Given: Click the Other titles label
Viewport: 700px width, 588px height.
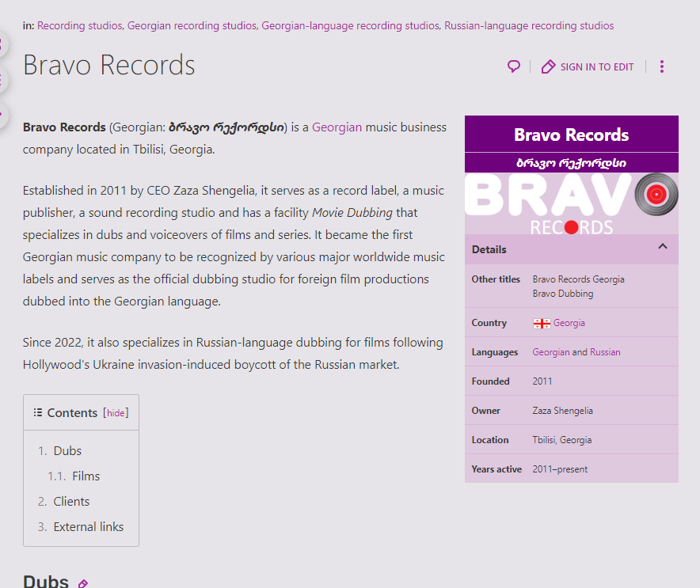Looking at the screenshot, I should click(496, 279).
